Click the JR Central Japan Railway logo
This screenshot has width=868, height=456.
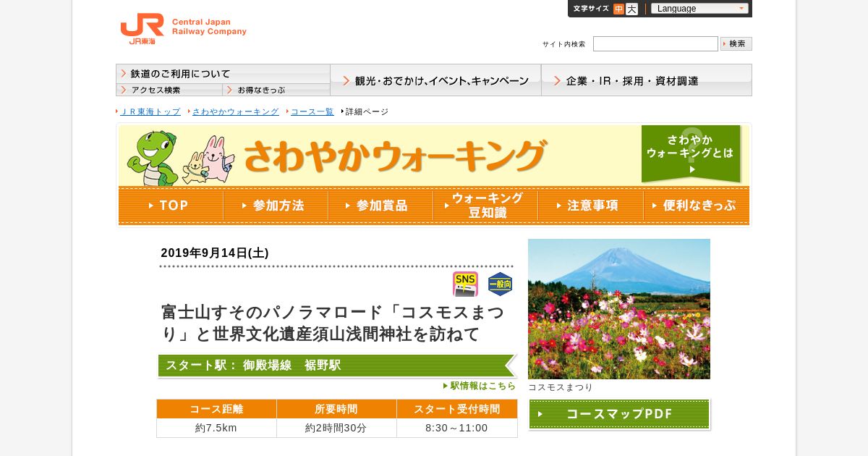coord(183,29)
